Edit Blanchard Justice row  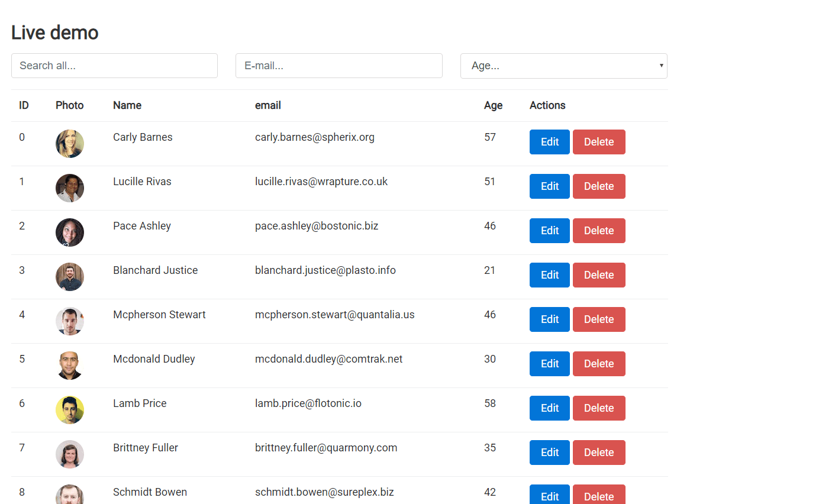pos(550,275)
